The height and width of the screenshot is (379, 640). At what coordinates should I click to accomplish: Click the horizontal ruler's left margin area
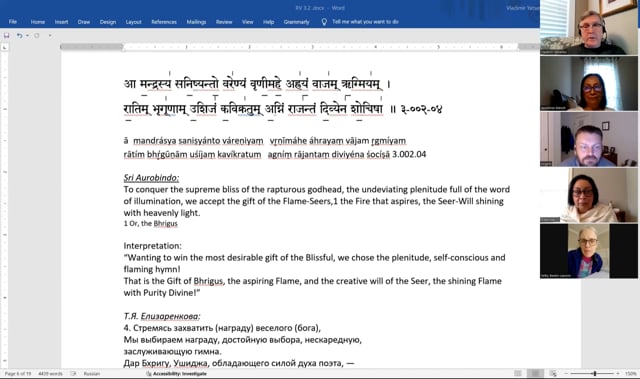pos(91,47)
